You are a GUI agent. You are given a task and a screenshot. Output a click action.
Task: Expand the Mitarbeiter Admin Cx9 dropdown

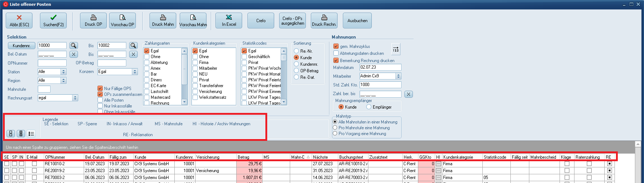pyautogui.click(x=398, y=76)
